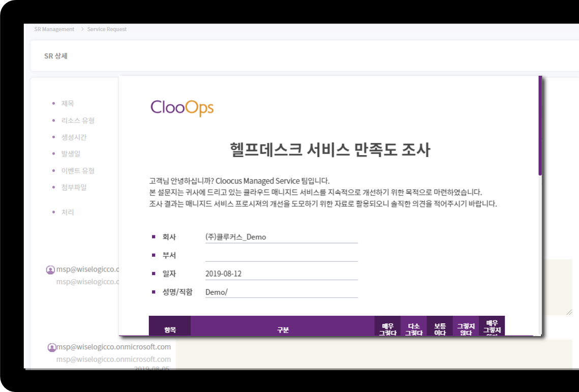Click the 그렇지 않다 column header
The width and height of the screenshot is (579, 392).
pyautogui.click(x=466, y=326)
